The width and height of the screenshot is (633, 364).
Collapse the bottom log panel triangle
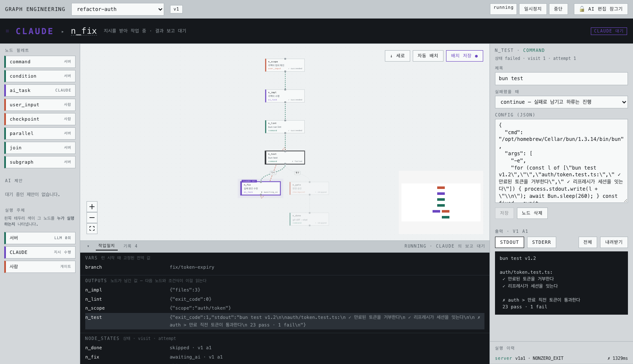coord(88,246)
